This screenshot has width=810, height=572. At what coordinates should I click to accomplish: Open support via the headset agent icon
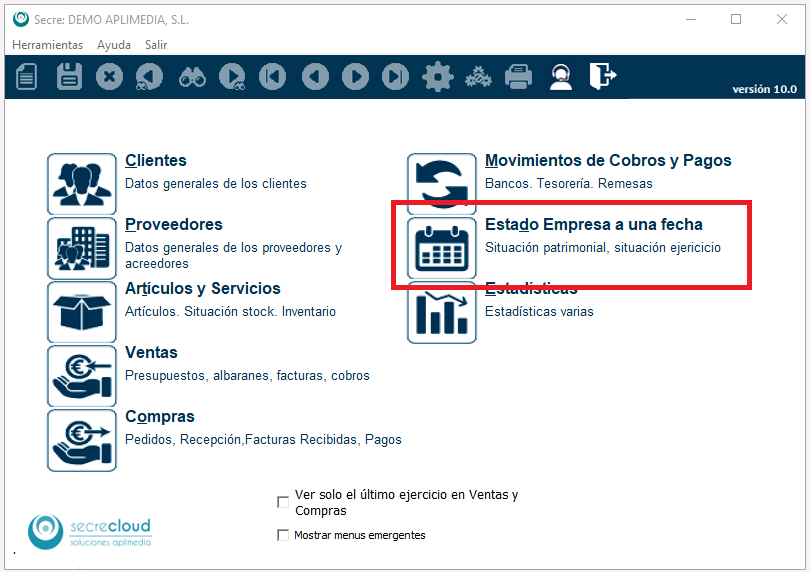(561, 76)
